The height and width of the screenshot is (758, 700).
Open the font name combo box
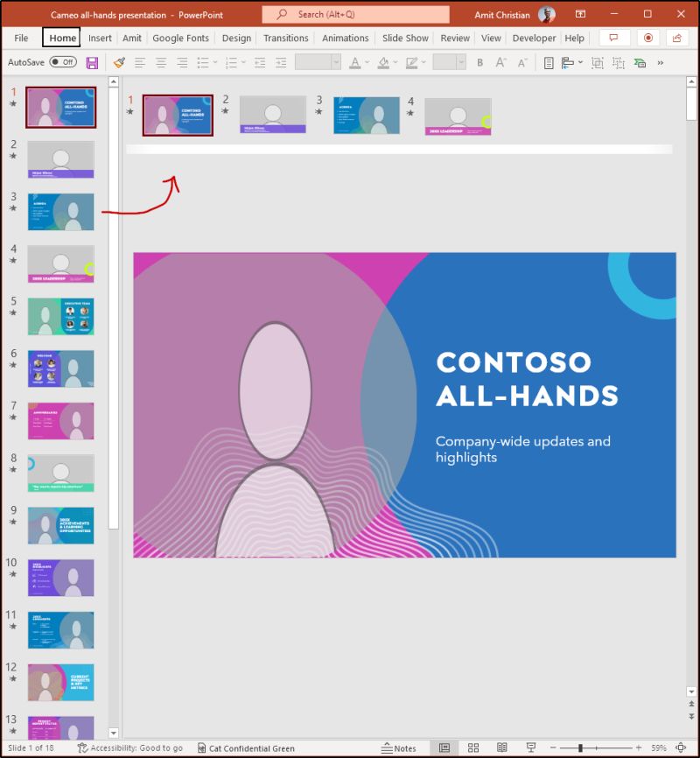[318, 62]
